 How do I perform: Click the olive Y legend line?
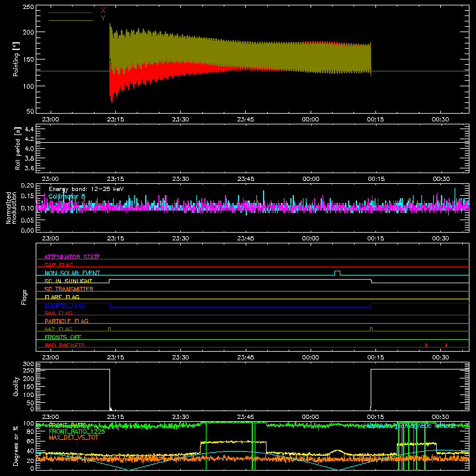pos(70,21)
